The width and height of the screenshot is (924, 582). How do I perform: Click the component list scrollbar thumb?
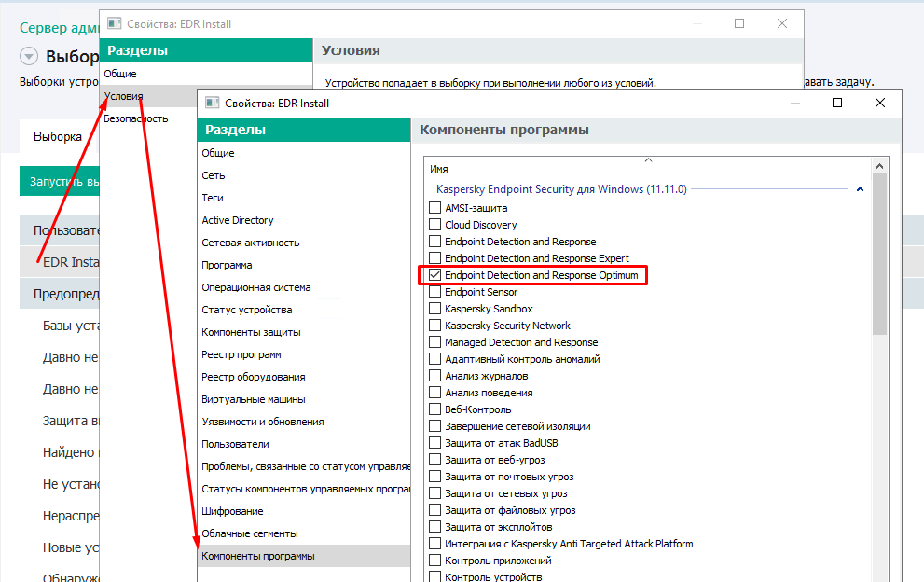coord(879,254)
